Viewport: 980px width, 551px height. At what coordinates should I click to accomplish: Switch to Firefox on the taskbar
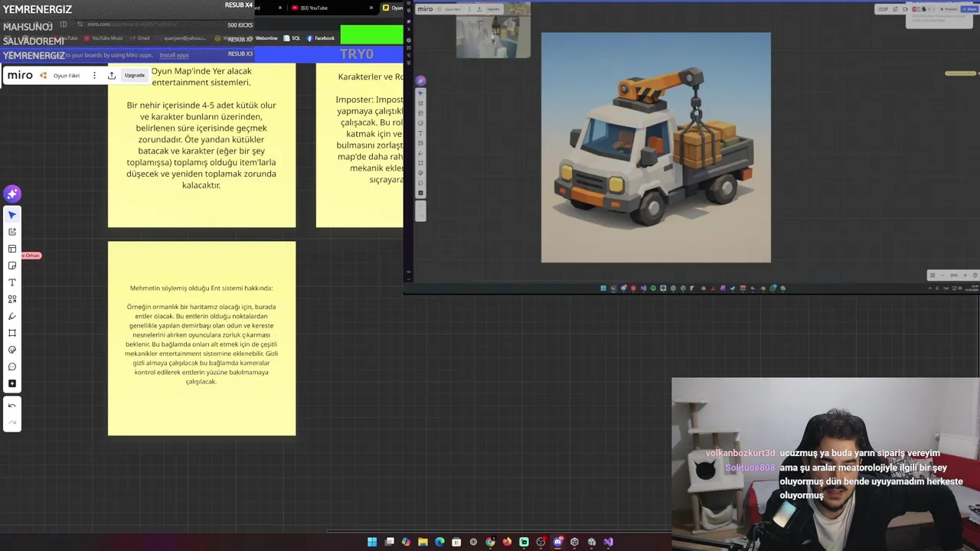coord(507,542)
